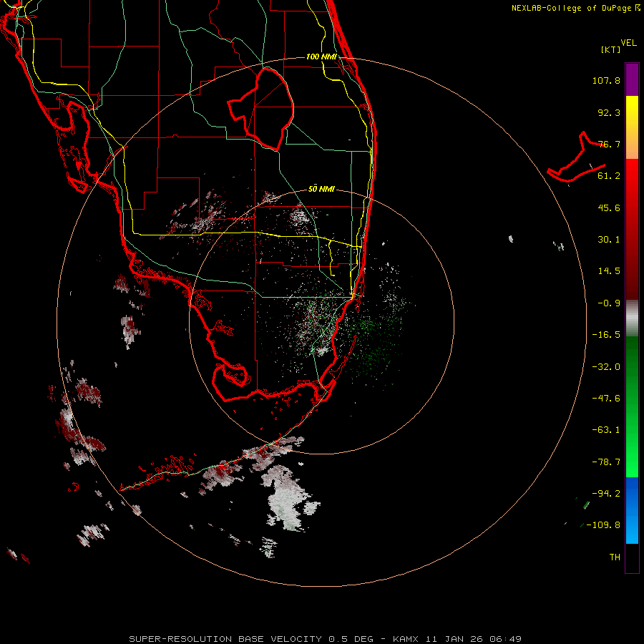
Task: Click the 76.7 velocity scale value
Action: pyautogui.click(x=609, y=144)
